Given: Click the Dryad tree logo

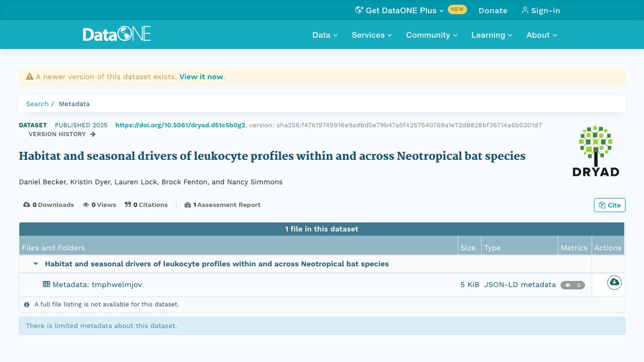Looking at the screenshot, I should click(596, 151).
